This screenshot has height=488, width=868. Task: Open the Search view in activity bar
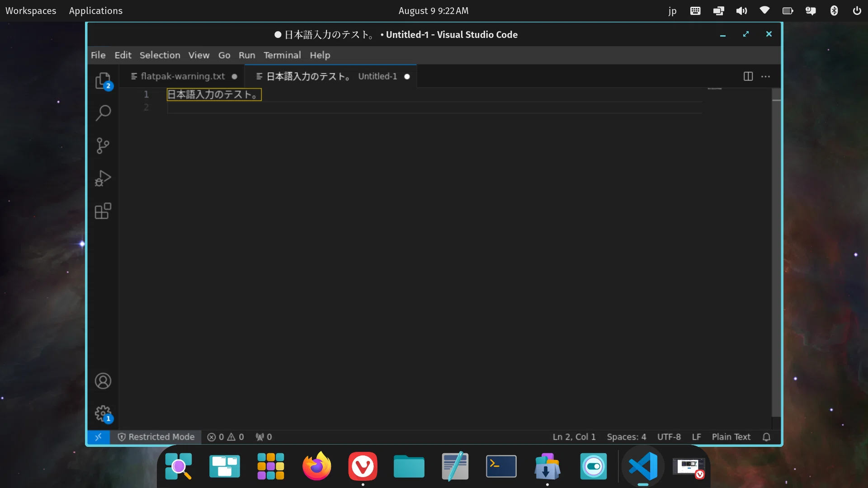point(103,113)
